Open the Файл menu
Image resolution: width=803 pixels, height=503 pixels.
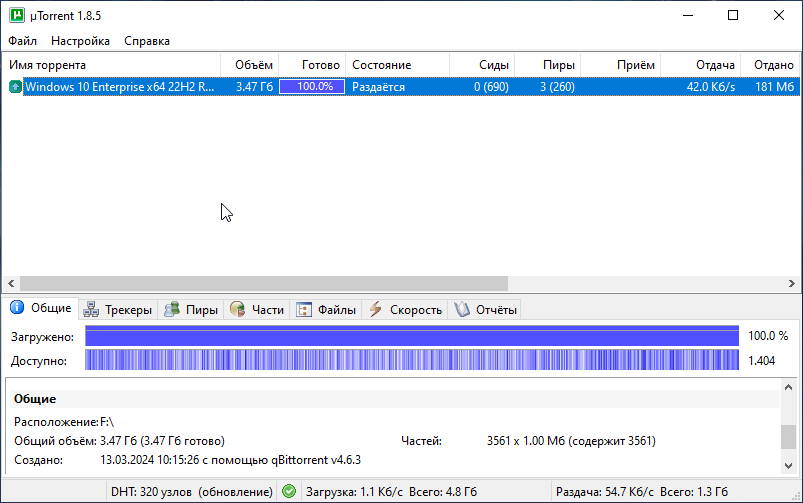click(x=22, y=41)
